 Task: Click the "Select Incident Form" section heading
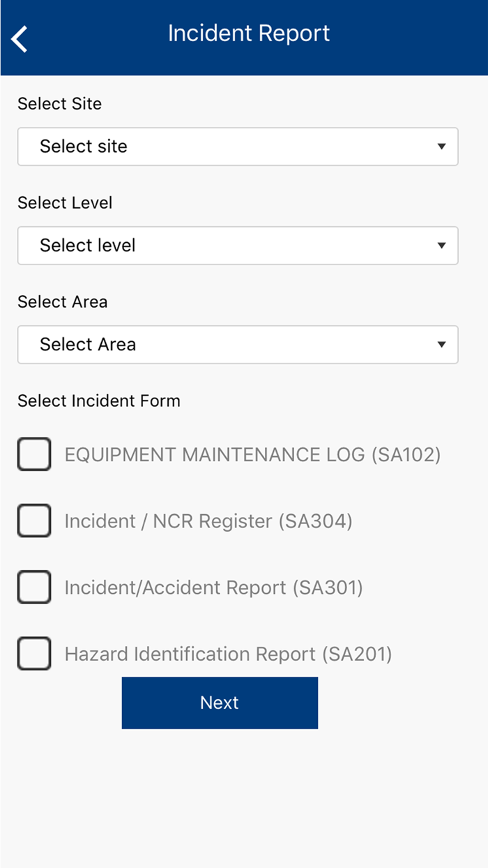(98, 401)
